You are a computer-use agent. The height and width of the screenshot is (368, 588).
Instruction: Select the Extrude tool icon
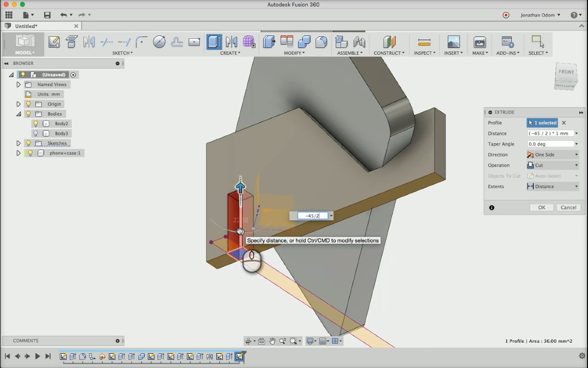(214, 42)
